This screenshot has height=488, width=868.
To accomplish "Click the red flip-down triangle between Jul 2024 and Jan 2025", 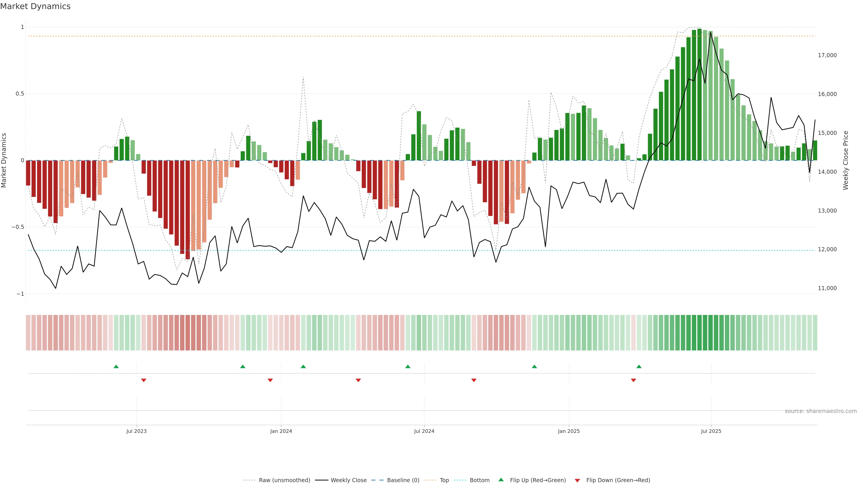I will coord(474,380).
